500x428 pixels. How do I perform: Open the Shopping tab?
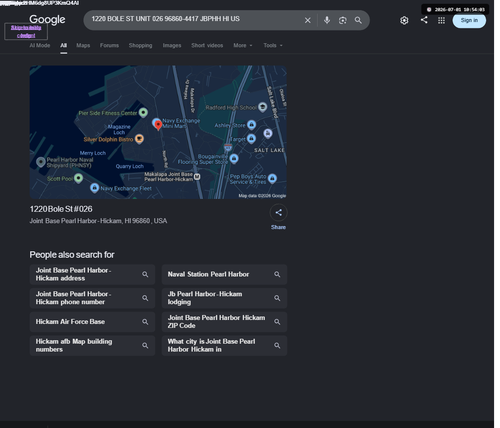[140, 45]
